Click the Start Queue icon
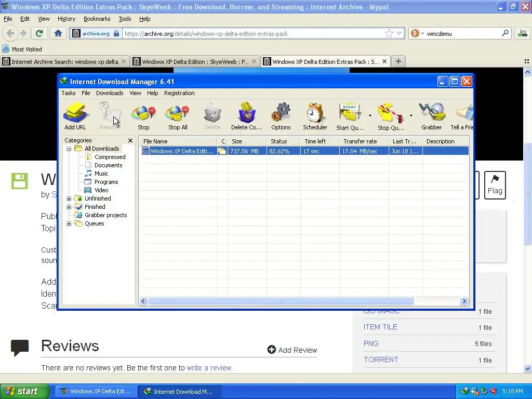 point(350,116)
